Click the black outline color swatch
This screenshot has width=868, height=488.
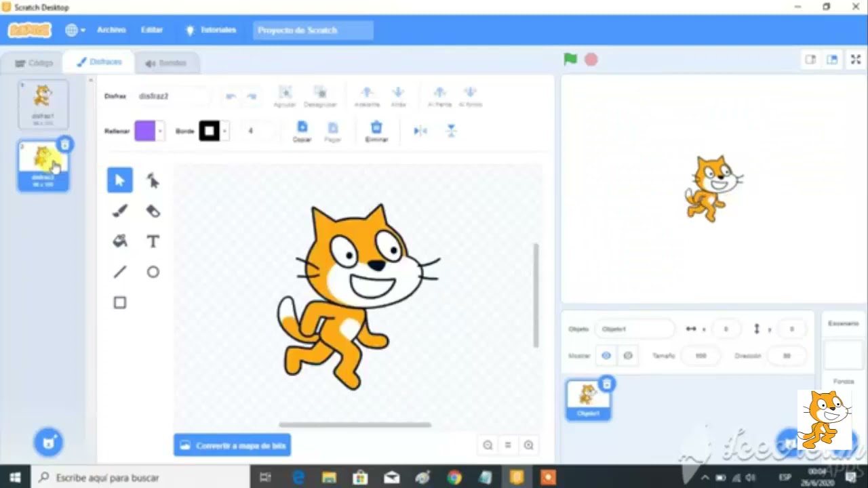210,131
